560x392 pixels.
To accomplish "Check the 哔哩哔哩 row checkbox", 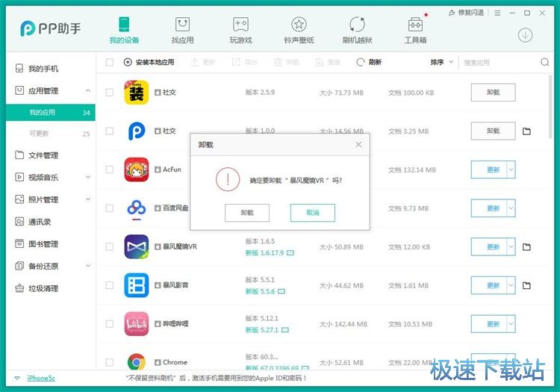I will [110, 324].
